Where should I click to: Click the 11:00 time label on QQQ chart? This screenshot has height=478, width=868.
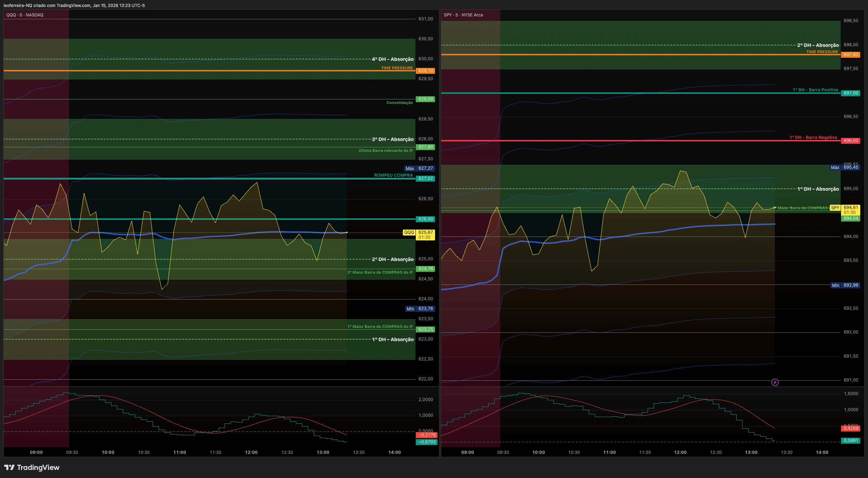(x=180, y=452)
